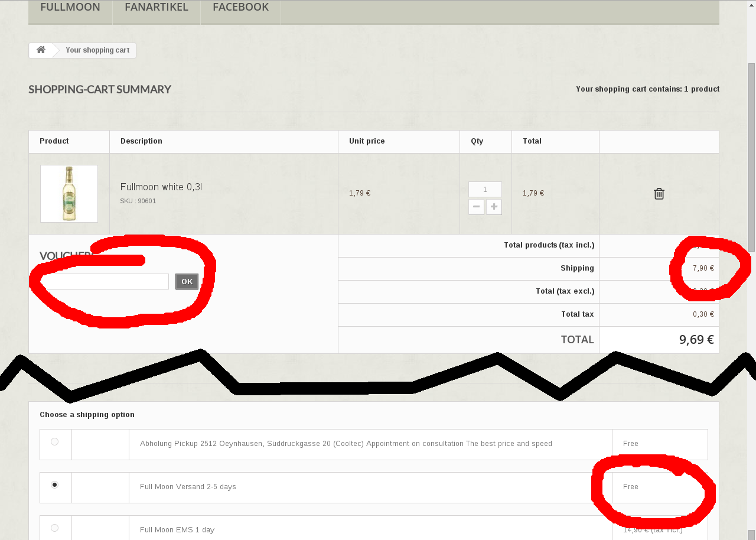The height and width of the screenshot is (540, 756).
Task: Select Full Moon Versand 2-5 days radio
Action: tap(55, 484)
